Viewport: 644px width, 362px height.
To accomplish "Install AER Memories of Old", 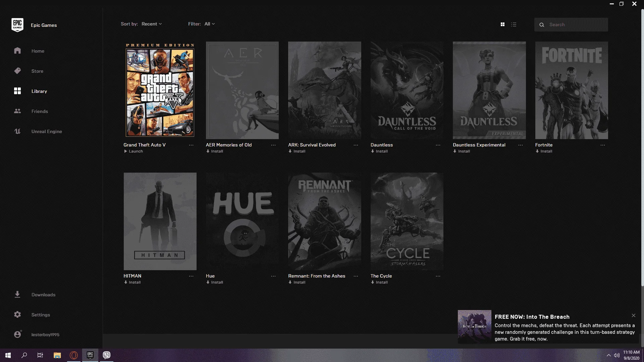I will point(215,151).
